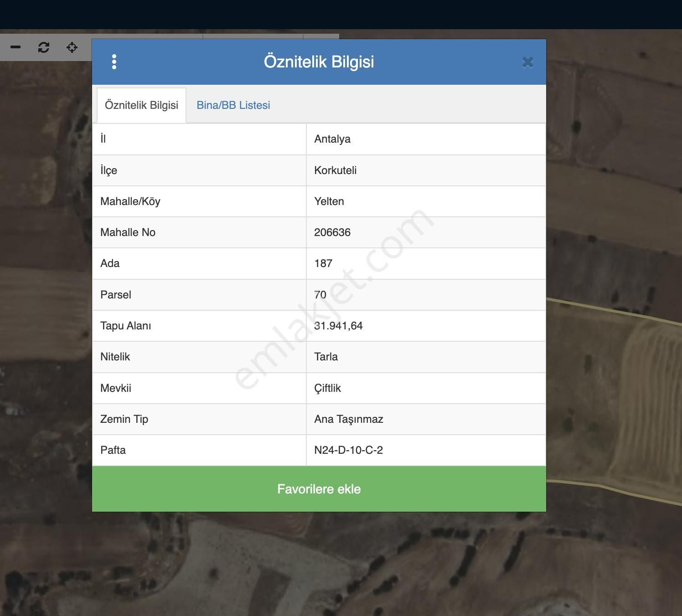Close the Öznitelik Bilgisi dialog
This screenshot has height=616, width=682.
pyautogui.click(x=527, y=62)
